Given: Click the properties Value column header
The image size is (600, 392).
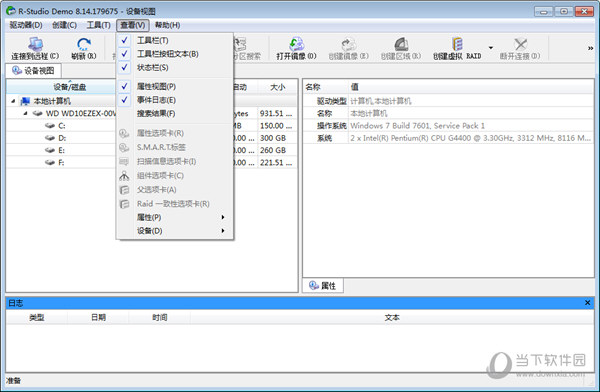Looking at the screenshot, I should click(471, 87).
